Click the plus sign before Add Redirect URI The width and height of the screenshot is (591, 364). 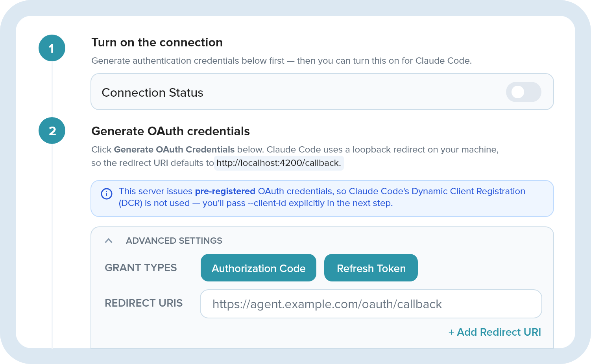[451, 333]
